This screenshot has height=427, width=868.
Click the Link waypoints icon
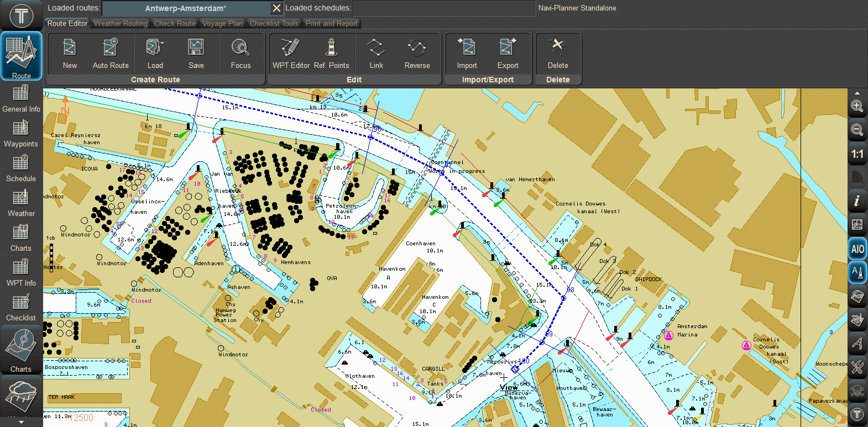pos(376,53)
